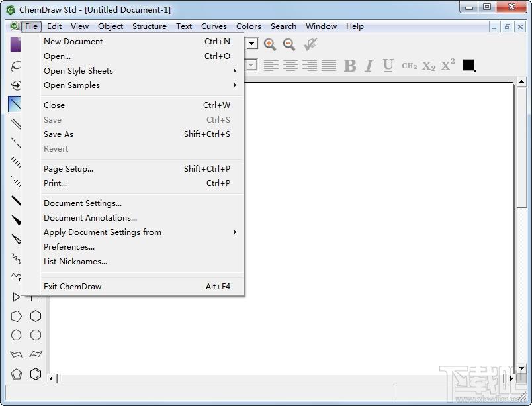
Task: Select the alternate chair cyclohexane tool
Action: point(36,354)
